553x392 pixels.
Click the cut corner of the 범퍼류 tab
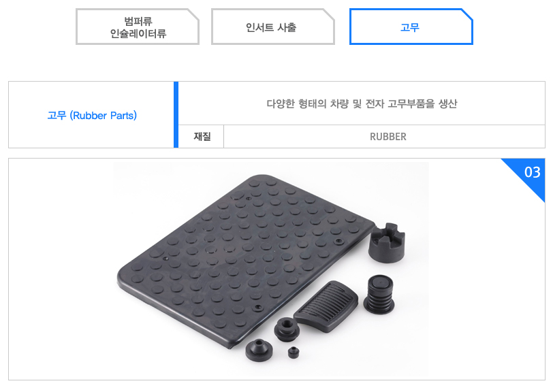coord(193,14)
